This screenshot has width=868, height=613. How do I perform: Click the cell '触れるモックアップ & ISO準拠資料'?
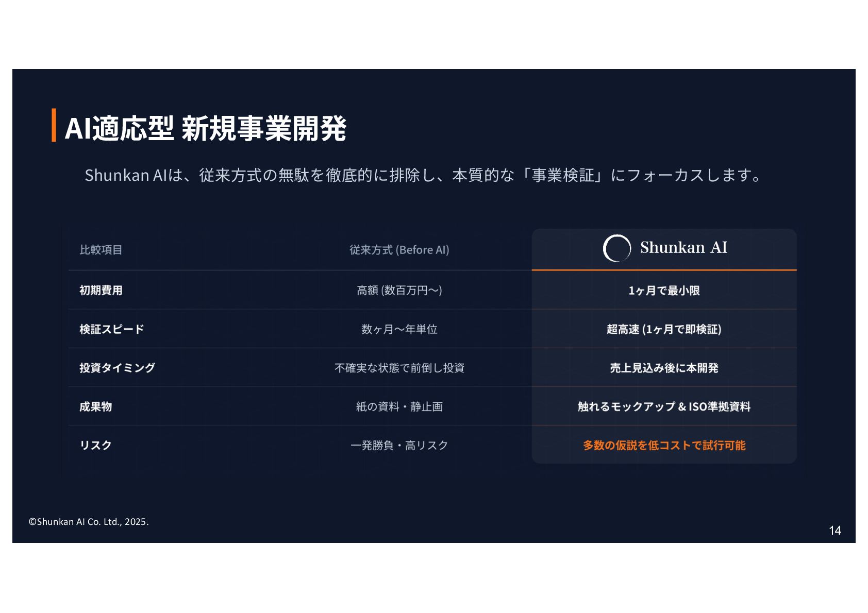tap(664, 406)
